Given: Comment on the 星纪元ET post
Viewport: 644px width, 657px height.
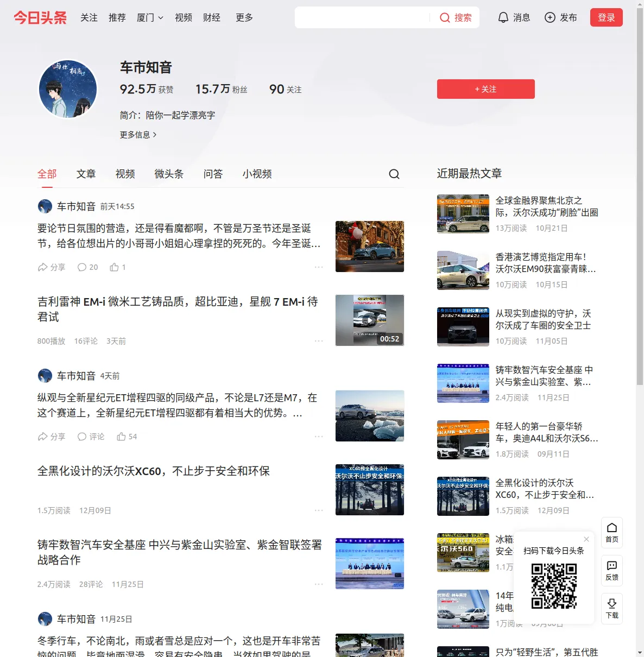Looking at the screenshot, I should [x=91, y=437].
